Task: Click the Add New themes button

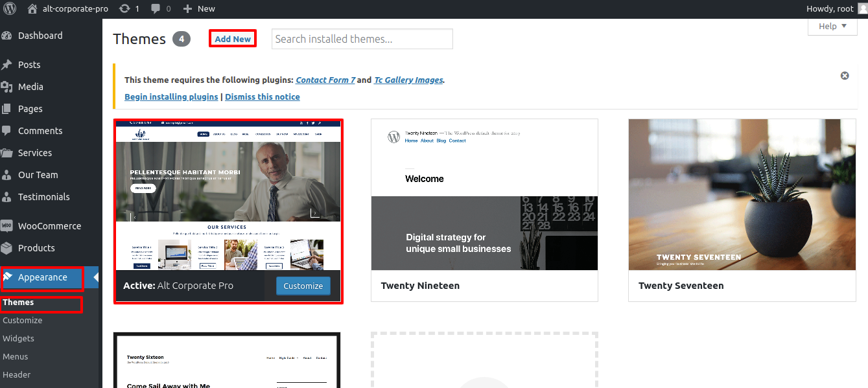Action: [233, 39]
